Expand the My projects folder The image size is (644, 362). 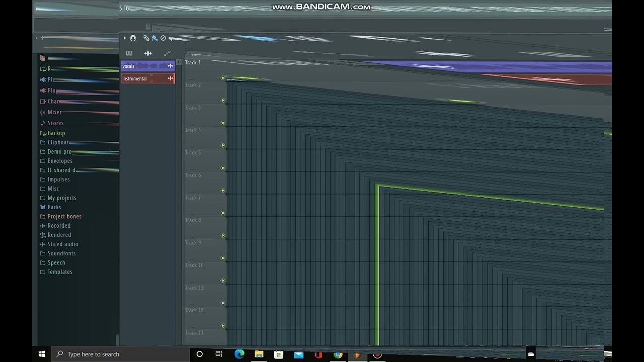pos(58,198)
